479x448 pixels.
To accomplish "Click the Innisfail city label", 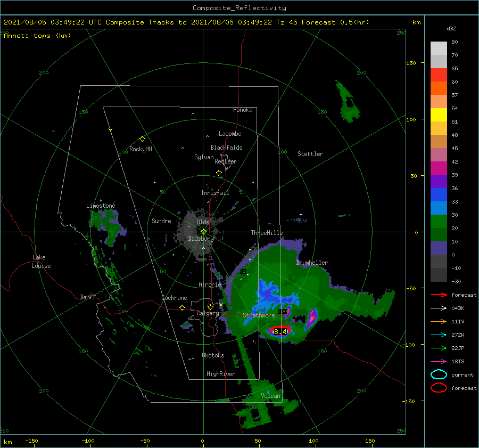I will click(215, 193).
